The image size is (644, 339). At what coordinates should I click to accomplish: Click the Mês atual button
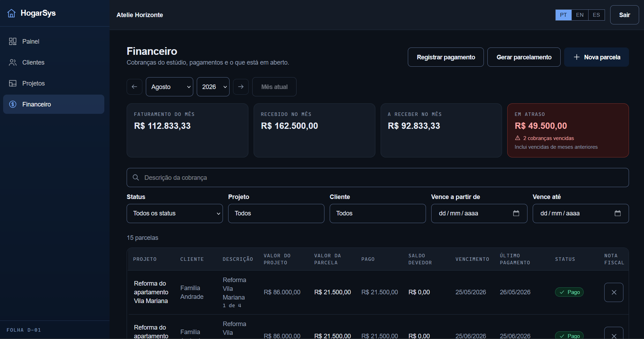[274, 87]
